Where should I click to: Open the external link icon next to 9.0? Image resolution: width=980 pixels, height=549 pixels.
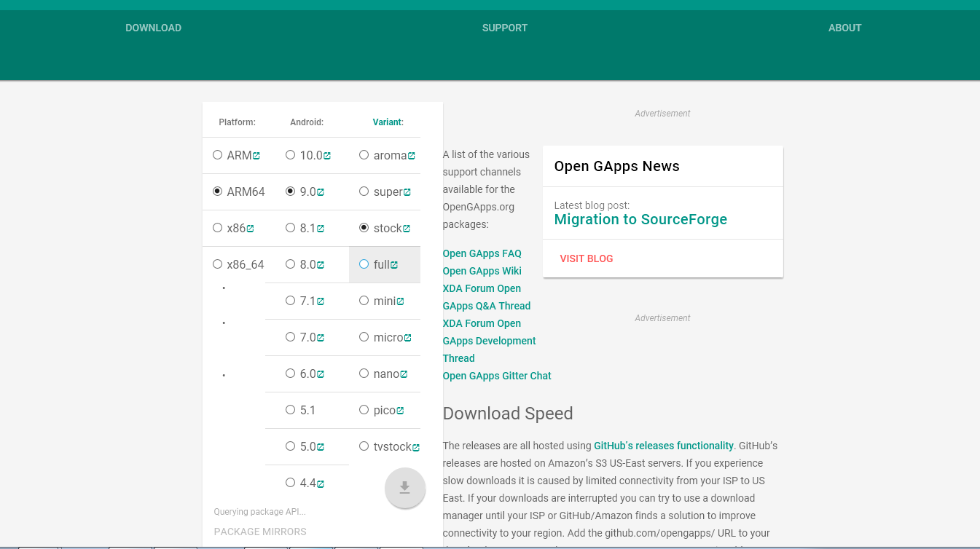tap(321, 192)
